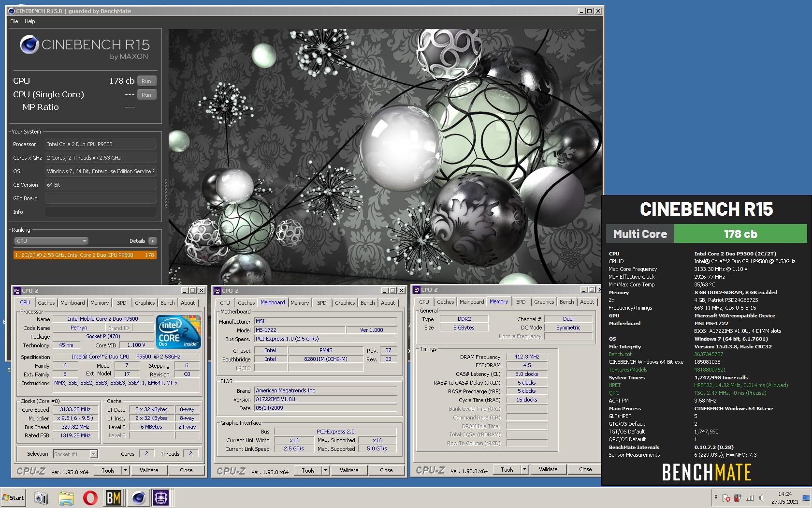The width and height of the screenshot is (812, 508).
Task: Open the File menu in Cinebench
Action: 14,21
